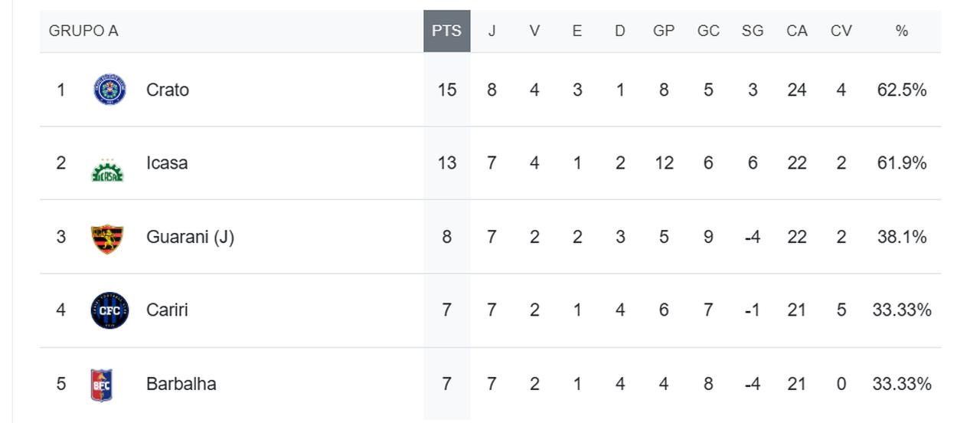The width and height of the screenshot is (980, 423).
Task: Open the Guarani (J) team link
Action: (190, 237)
